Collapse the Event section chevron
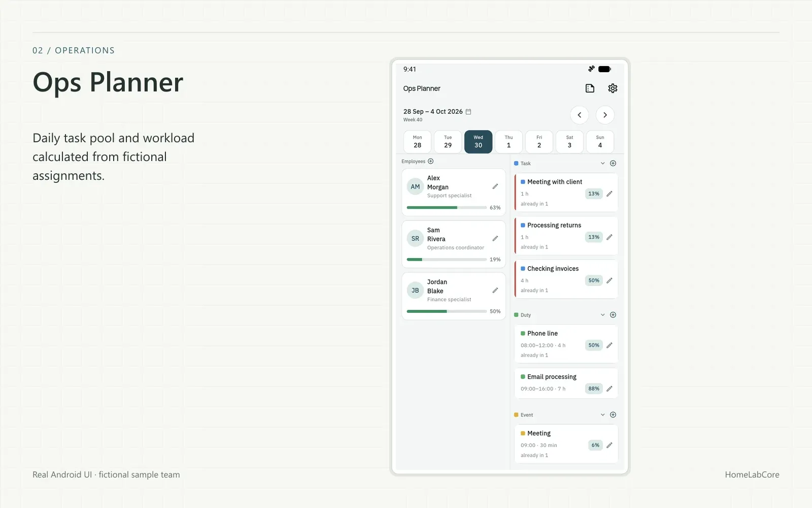 click(x=603, y=415)
